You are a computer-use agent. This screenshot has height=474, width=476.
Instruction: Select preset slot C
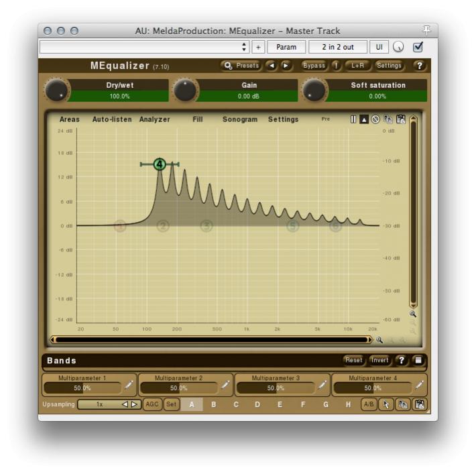(236, 404)
